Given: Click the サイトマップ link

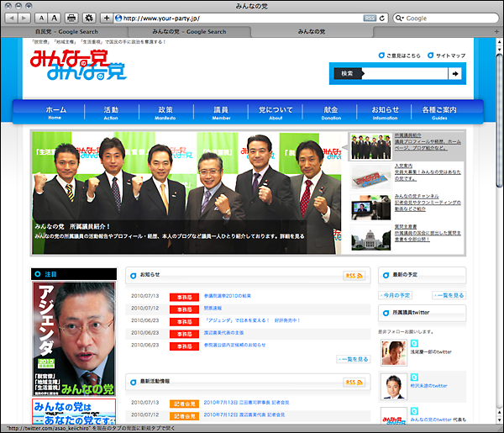Looking at the screenshot, I should point(449,55).
